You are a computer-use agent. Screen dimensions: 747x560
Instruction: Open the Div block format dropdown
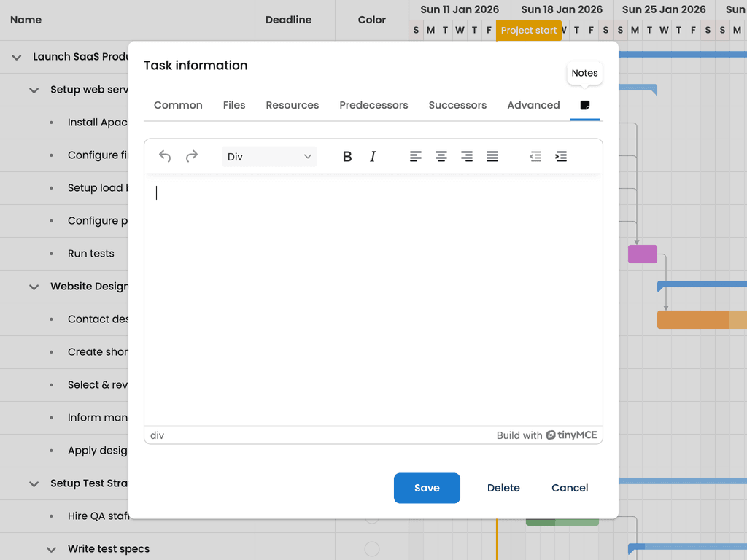[x=269, y=157]
